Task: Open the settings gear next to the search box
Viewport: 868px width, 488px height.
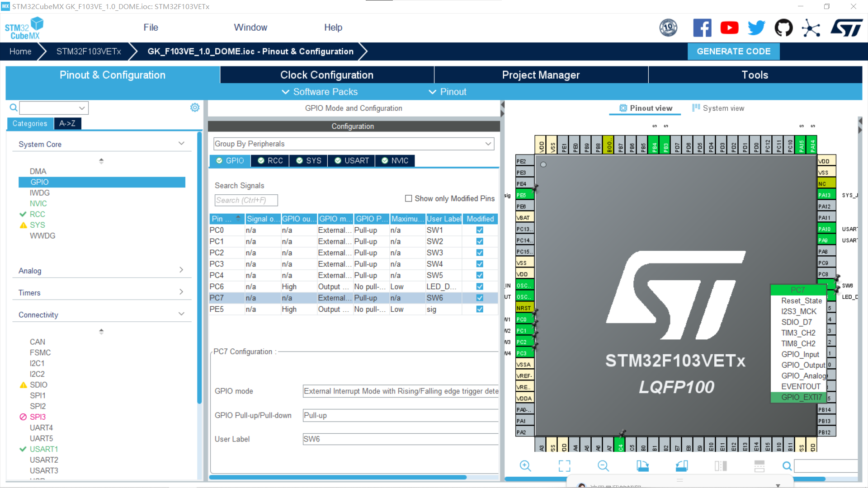Action: (x=194, y=107)
